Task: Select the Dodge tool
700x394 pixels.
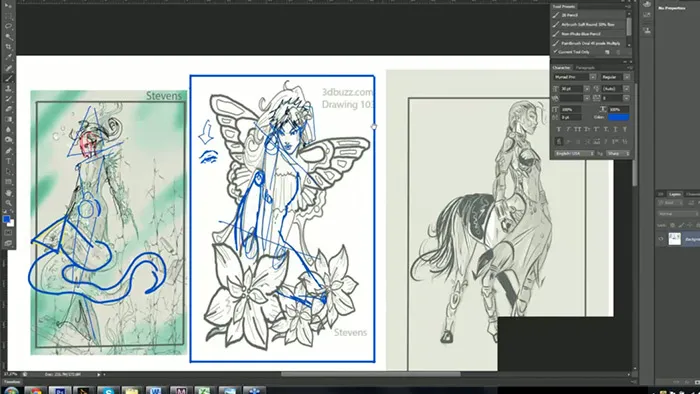Action: [x=8, y=140]
